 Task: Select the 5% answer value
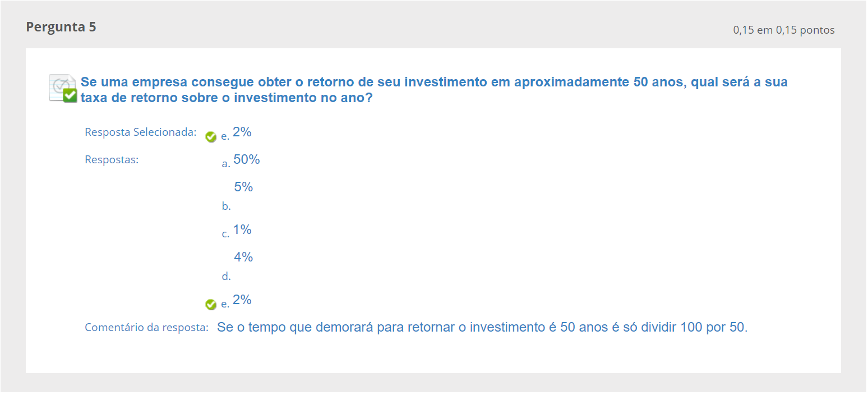[243, 187]
